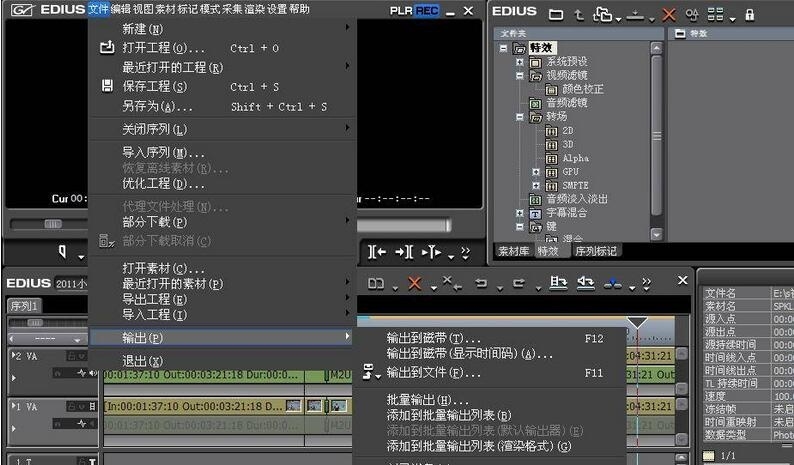Switch to the 素材库 tab
Screen dimensions: 794x465
(513, 251)
